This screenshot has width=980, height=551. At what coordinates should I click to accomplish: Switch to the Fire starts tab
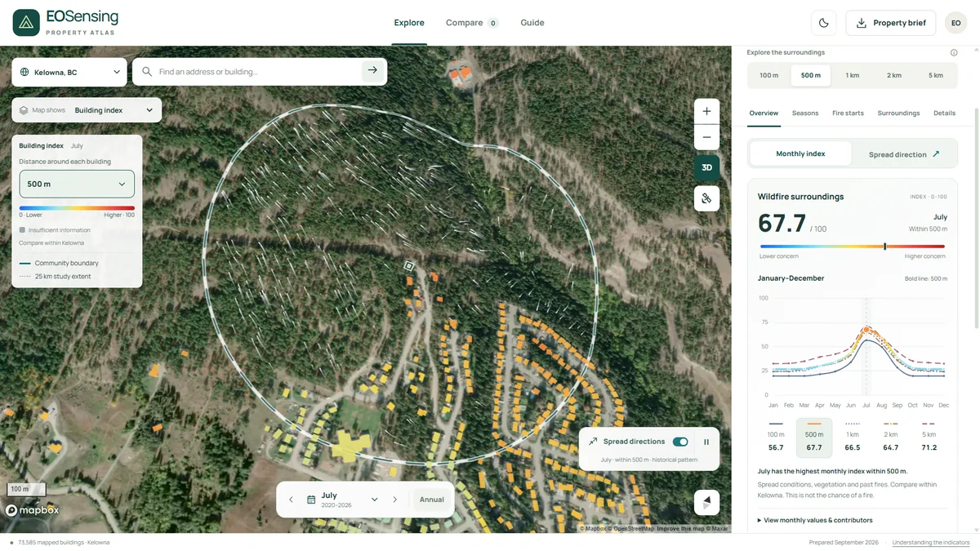tap(848, 113)
